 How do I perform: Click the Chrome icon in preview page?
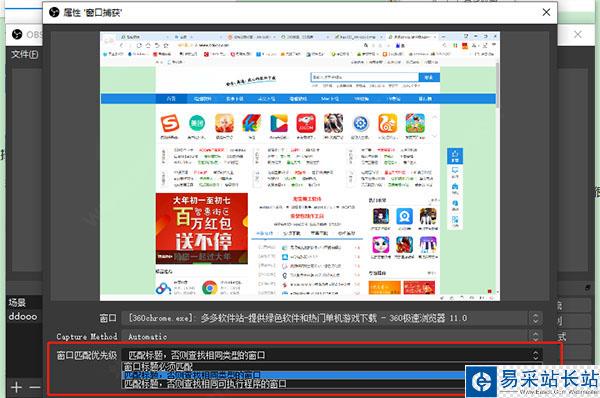coord(210,288)
